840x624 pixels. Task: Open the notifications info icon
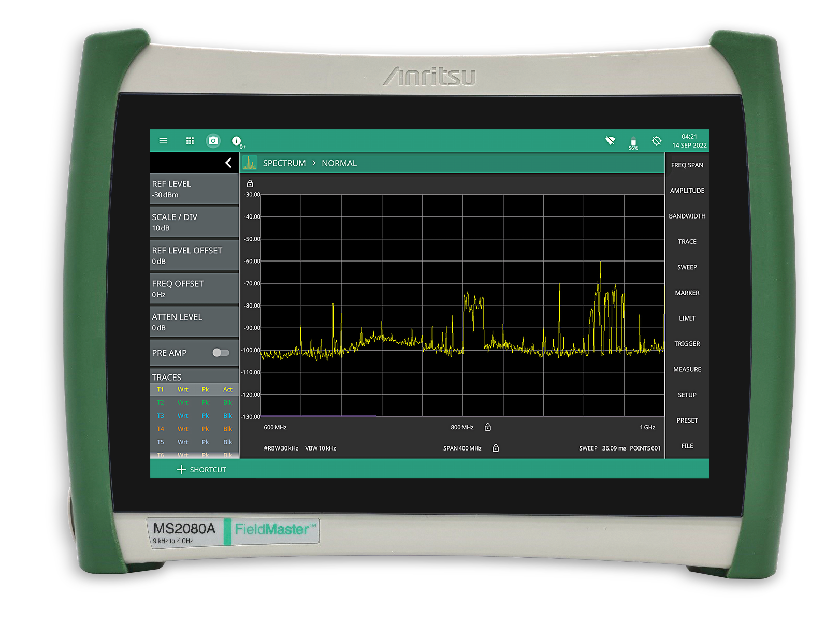coord(237,141)
